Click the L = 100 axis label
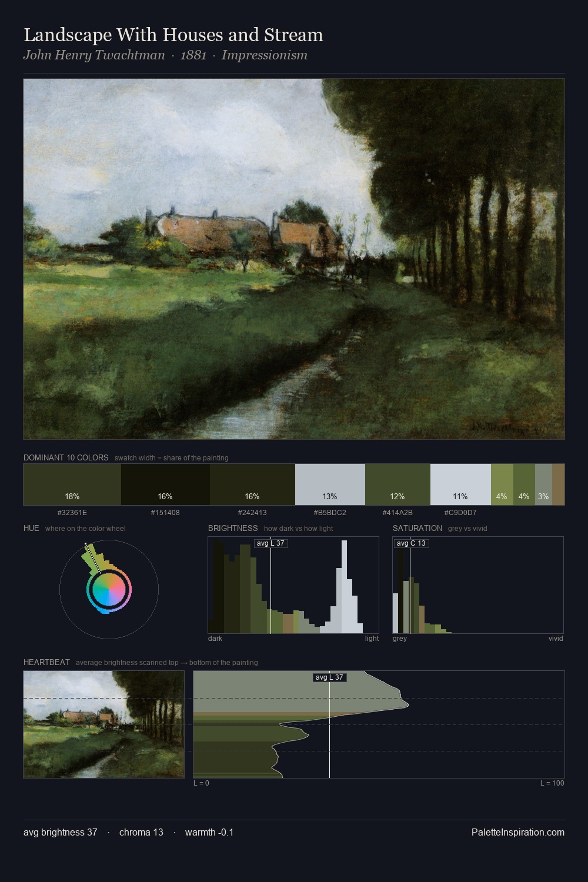Screen dimensions: 588x882 click(552, 783)
